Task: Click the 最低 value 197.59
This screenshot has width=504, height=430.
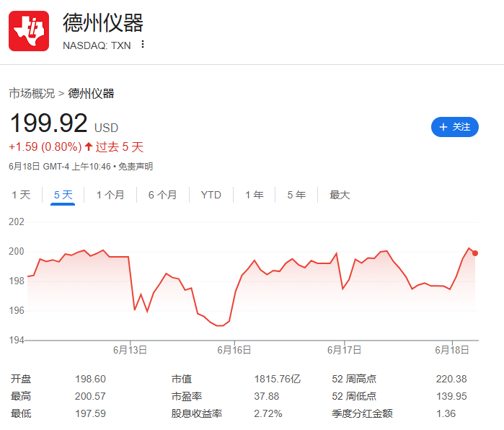Action: click(90, 413)
